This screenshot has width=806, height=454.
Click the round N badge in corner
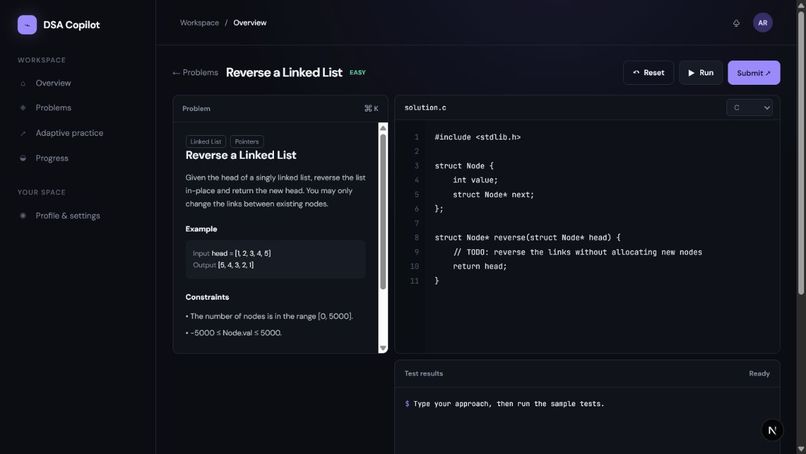tap(772, 430)
